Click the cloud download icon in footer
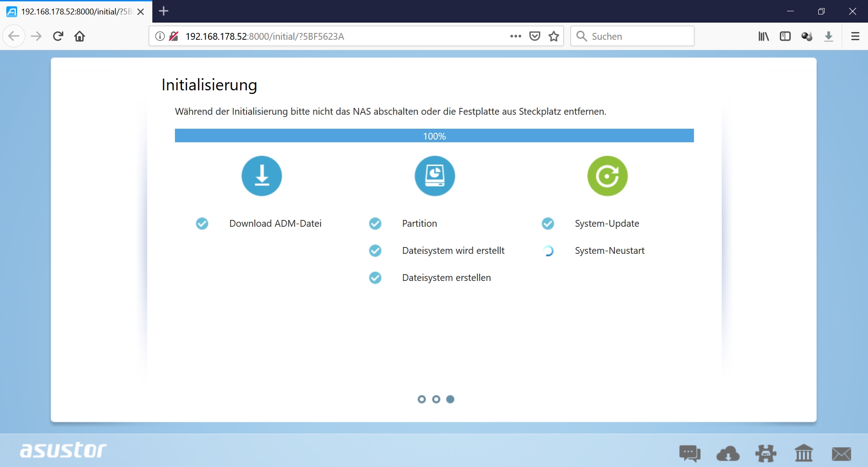The height and width of the screenshot is (467, 868). click(x=728, y=453)
